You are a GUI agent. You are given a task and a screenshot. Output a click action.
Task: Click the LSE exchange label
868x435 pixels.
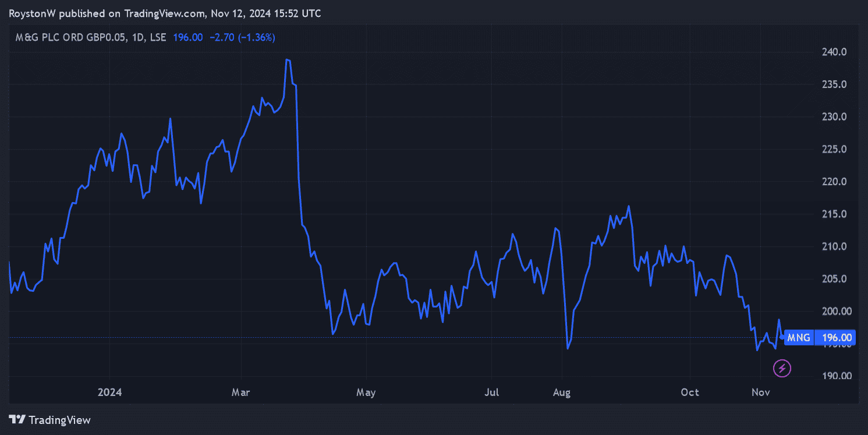pyautogui.click(x=158, y=37)
